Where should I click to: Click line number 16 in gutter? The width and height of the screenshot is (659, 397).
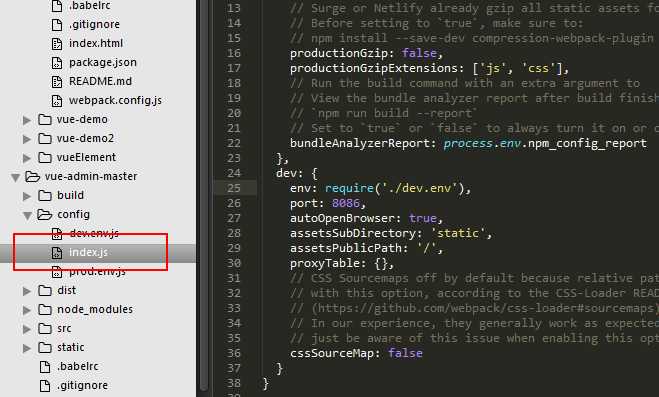[x=234, y=53]
